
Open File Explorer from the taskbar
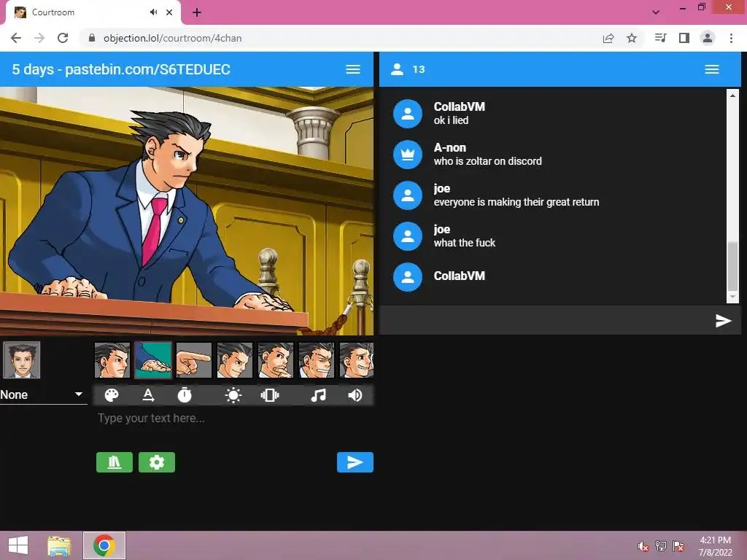point(59,545)
